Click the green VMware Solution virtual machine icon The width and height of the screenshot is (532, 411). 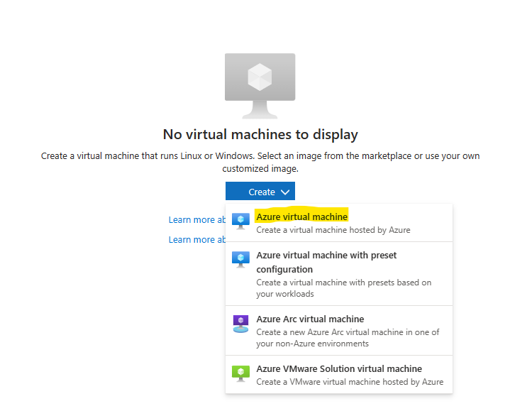(x=240, y=373)
